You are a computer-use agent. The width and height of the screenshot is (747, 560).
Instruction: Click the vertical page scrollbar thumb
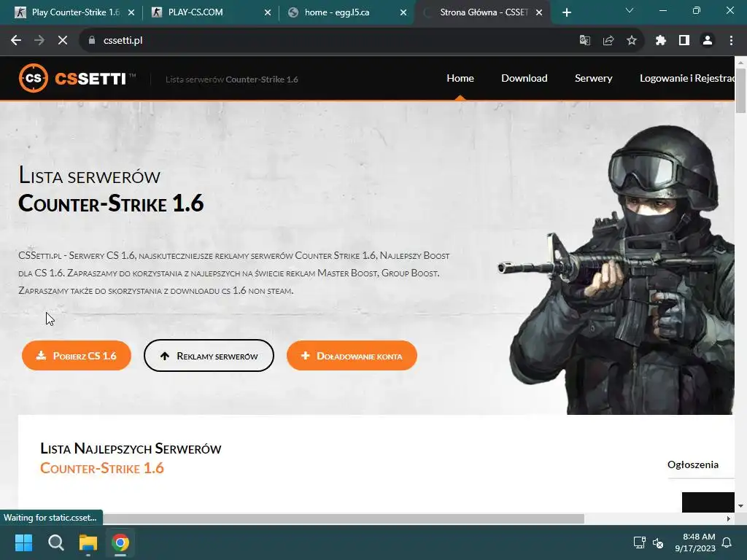(x=740, y=90)
